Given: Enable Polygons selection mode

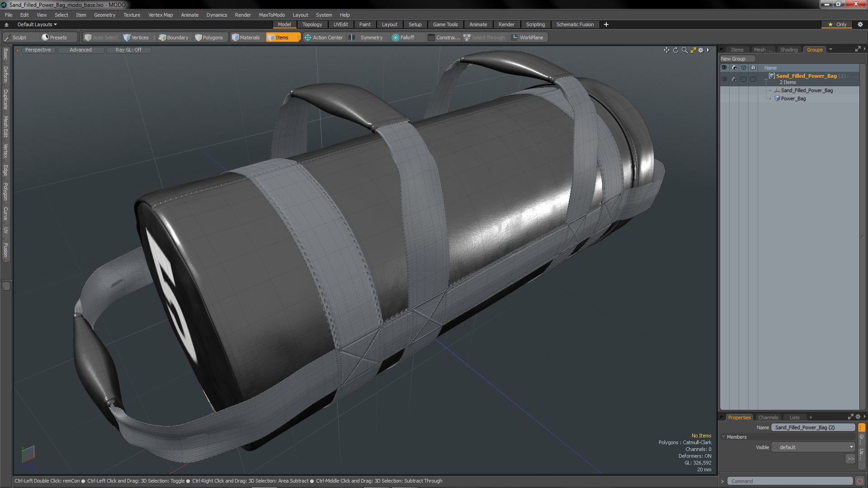Looking at the screenshot, I should coord(209,38).
